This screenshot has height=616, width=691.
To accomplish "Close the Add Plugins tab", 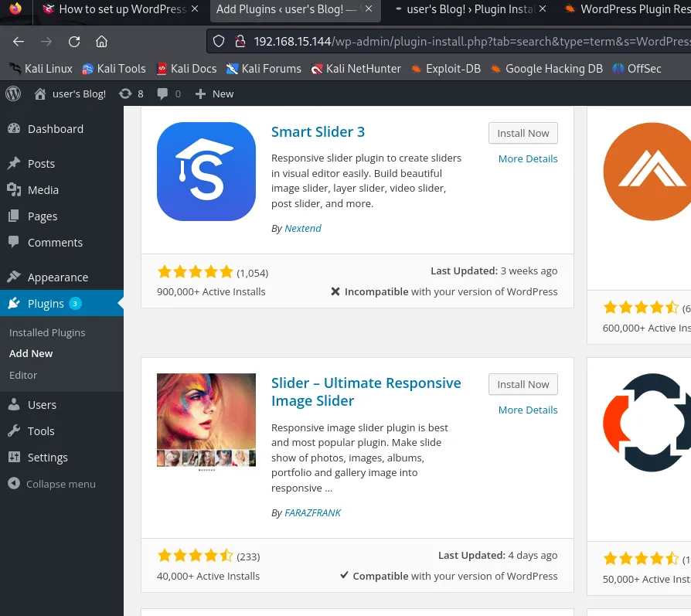I will pos(369,9).
